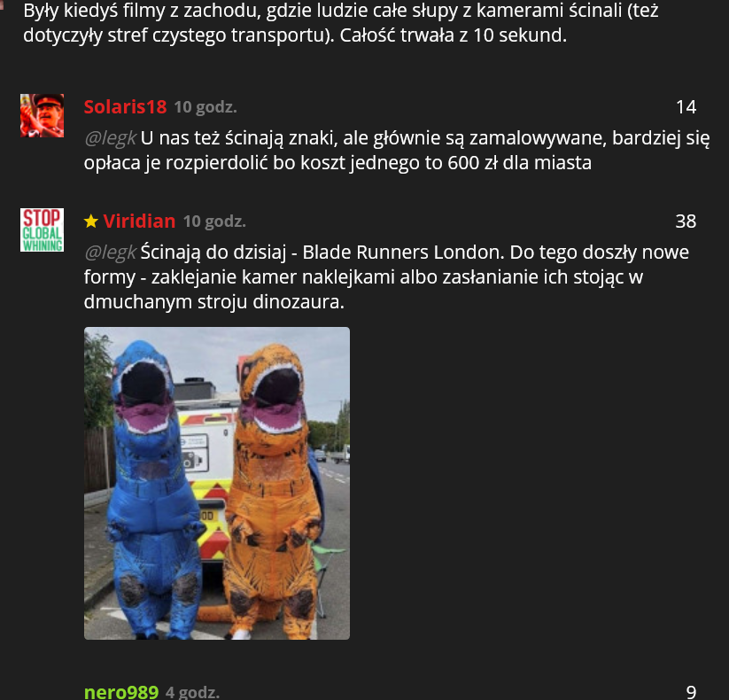The height and width of the screenshot is (700, 729).
Task: Open nero989's user profile
Action: [121, 692]
